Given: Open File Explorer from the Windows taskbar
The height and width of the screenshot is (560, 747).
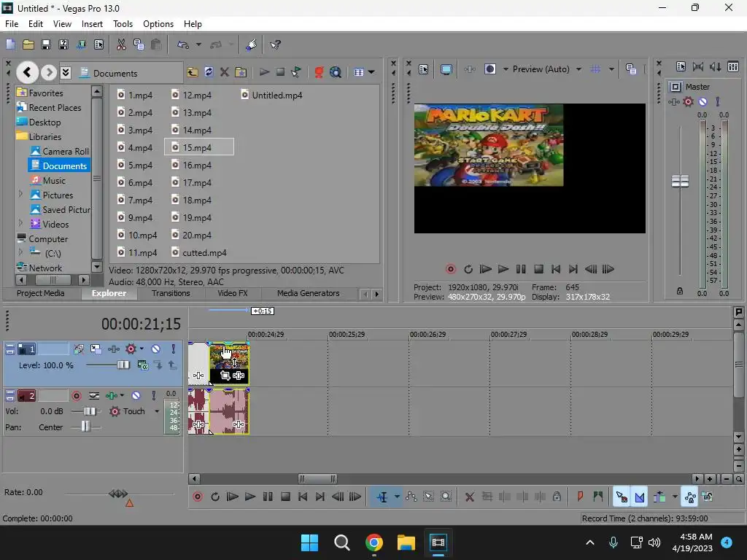Looking at the screenshot, I should (406, 542).
